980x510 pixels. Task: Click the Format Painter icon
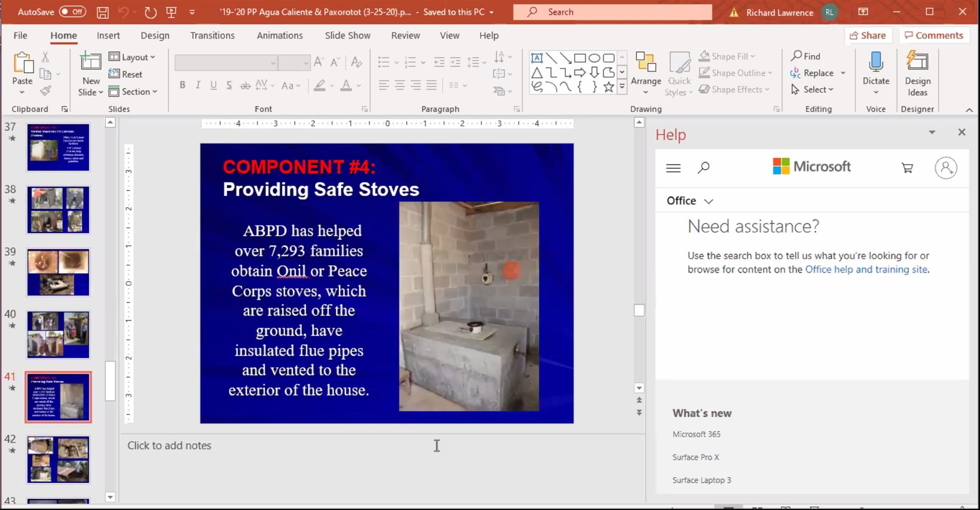point(46,91)
